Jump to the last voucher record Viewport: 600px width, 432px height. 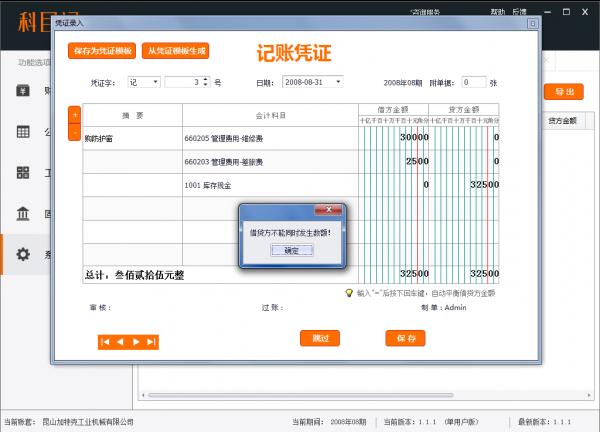click(151, 342)
